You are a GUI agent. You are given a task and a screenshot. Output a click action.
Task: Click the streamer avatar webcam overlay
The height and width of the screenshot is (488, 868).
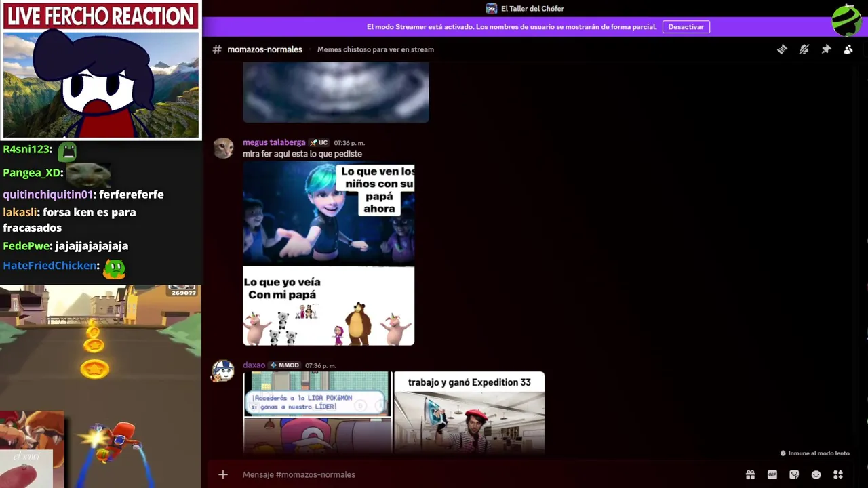(101, 84)
